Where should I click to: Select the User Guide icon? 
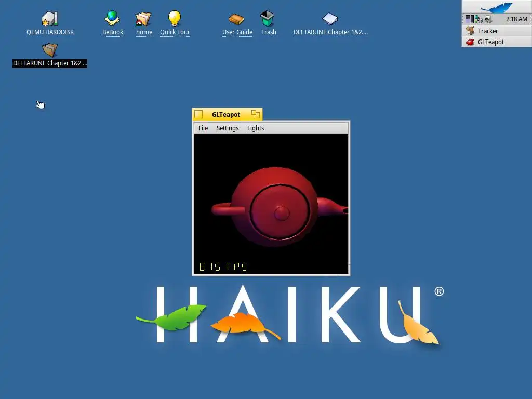pyautogui.click(x=236, y=19)
